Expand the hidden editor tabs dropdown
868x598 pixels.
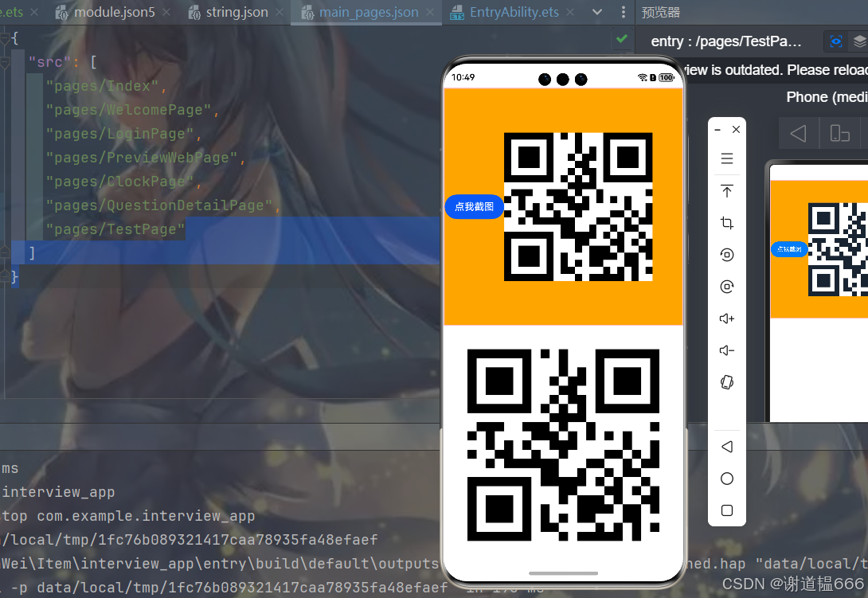click(597, 12)
